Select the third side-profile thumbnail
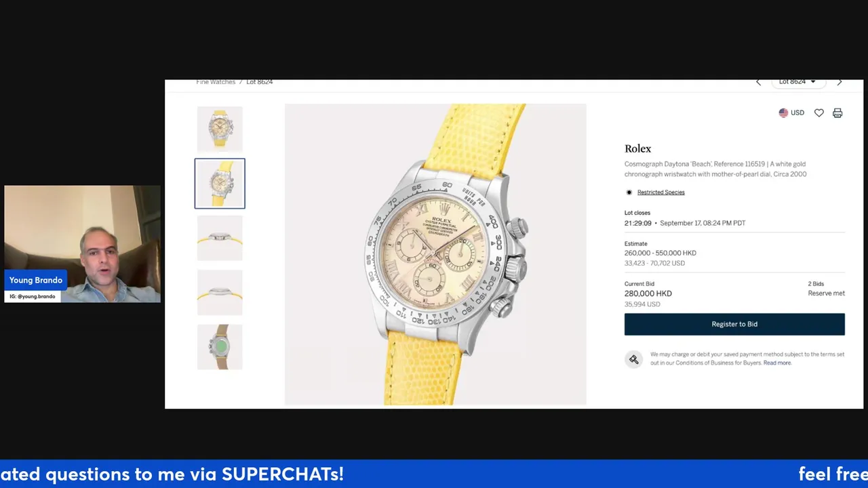Screen dimensions: 868x488 click(220, 238)
